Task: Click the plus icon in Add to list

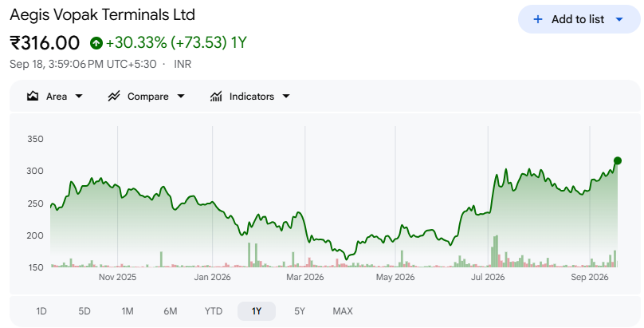Action: pyautogui.click(x=538, y=19)
